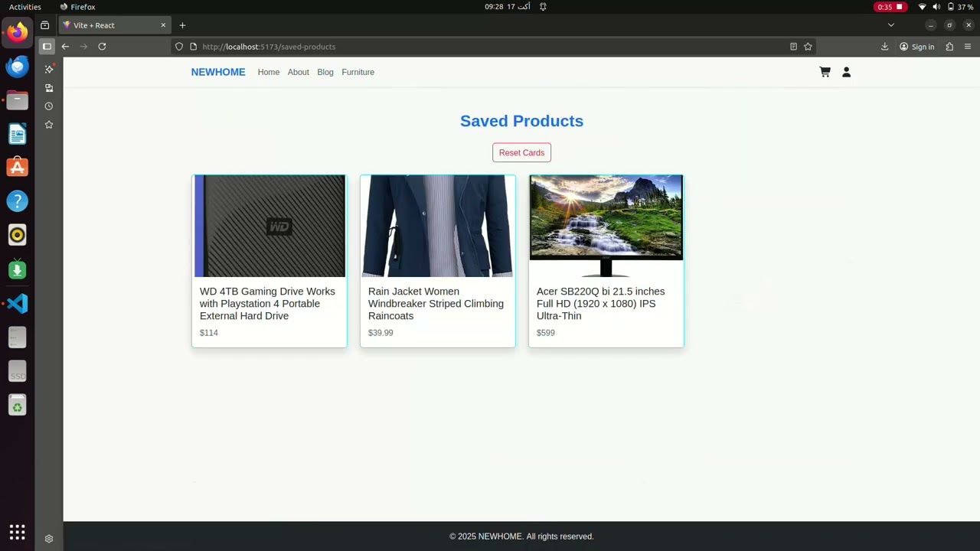The image size is (980, 551).
Task: Click the $114 price
Action: [209, 333]
